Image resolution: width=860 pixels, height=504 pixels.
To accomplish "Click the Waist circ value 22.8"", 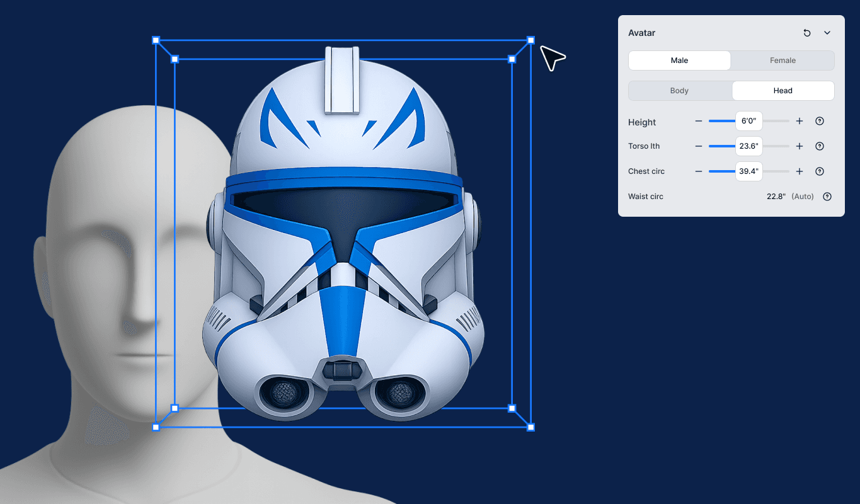I will coord(776,197).
